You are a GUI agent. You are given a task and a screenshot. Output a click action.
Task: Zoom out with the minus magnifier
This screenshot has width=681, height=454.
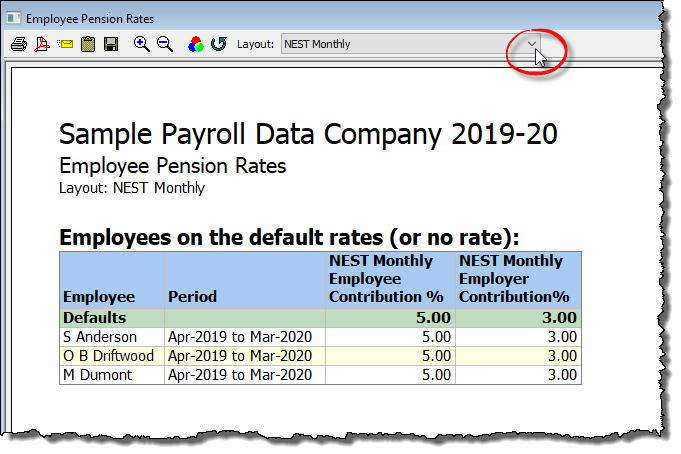pos(165,44)
